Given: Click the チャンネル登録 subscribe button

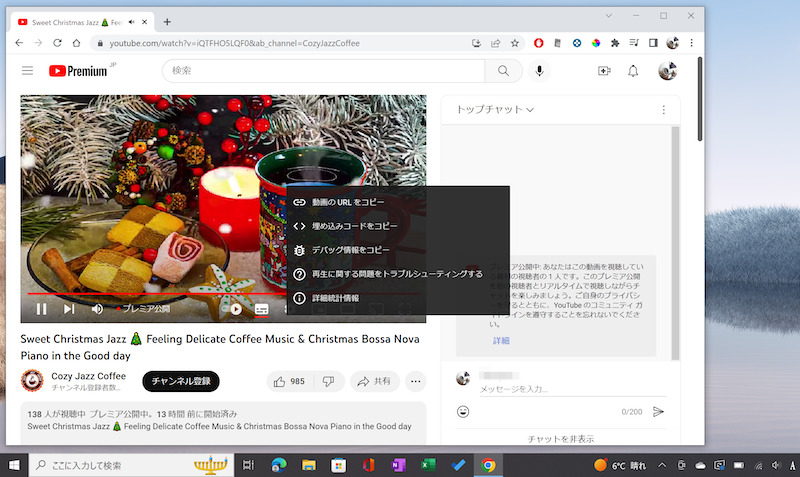Looking at the screenshot, I should pos(181,381).
